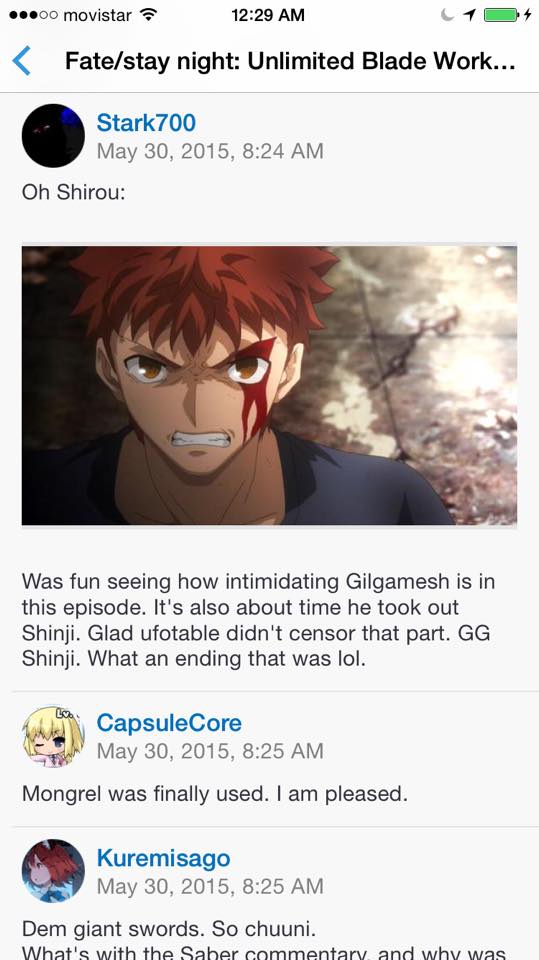Viewport: 539px width, 960px height.
Task: Tap the 'Dem giant swords' comment
Action: click(x=168, y=929)
